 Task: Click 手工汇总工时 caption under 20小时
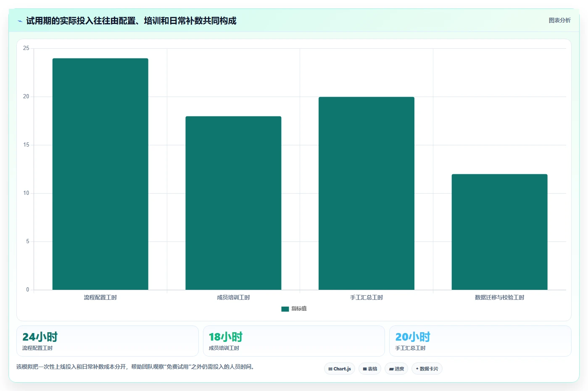[410, 348]
